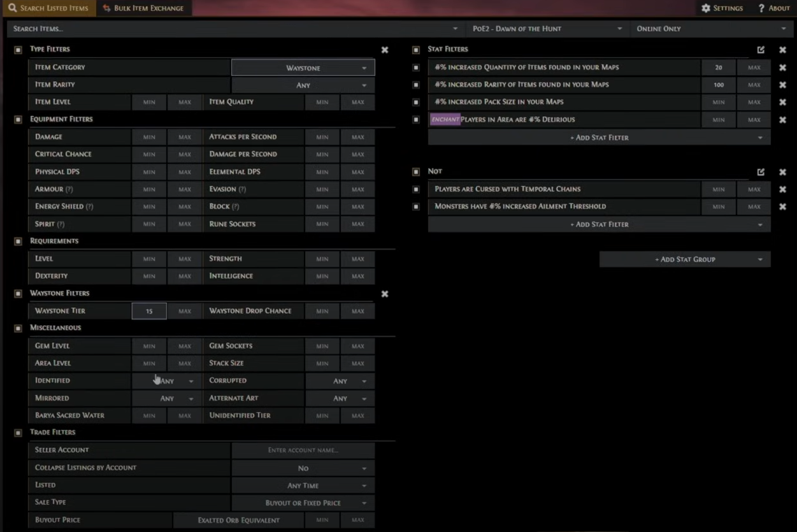
Task: Open the Item Category Waystone dropdown
Action: pos(303,68)
